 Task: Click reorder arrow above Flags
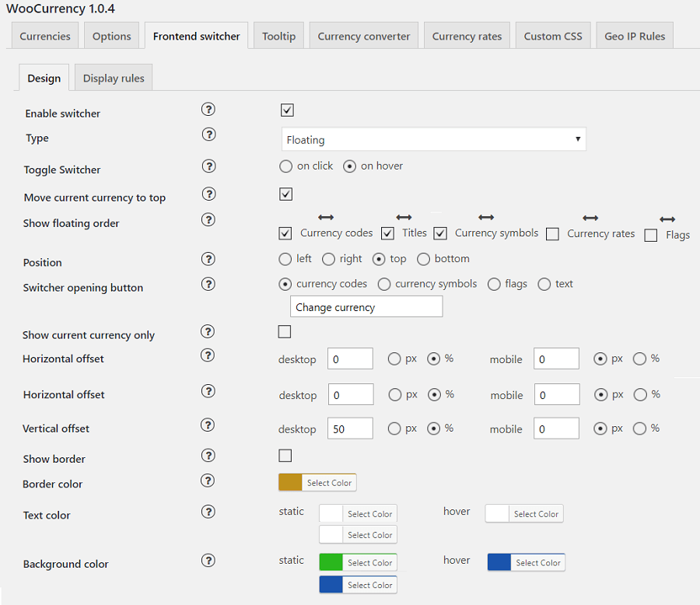667,219
